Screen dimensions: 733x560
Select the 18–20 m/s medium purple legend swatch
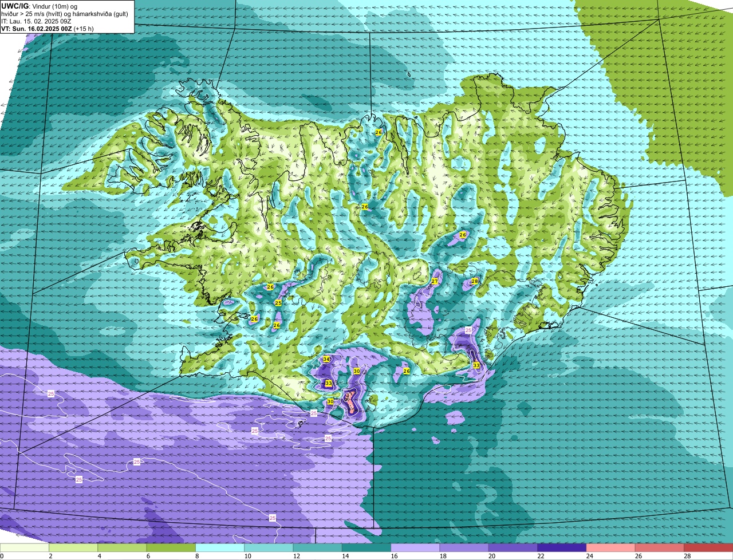464,547
